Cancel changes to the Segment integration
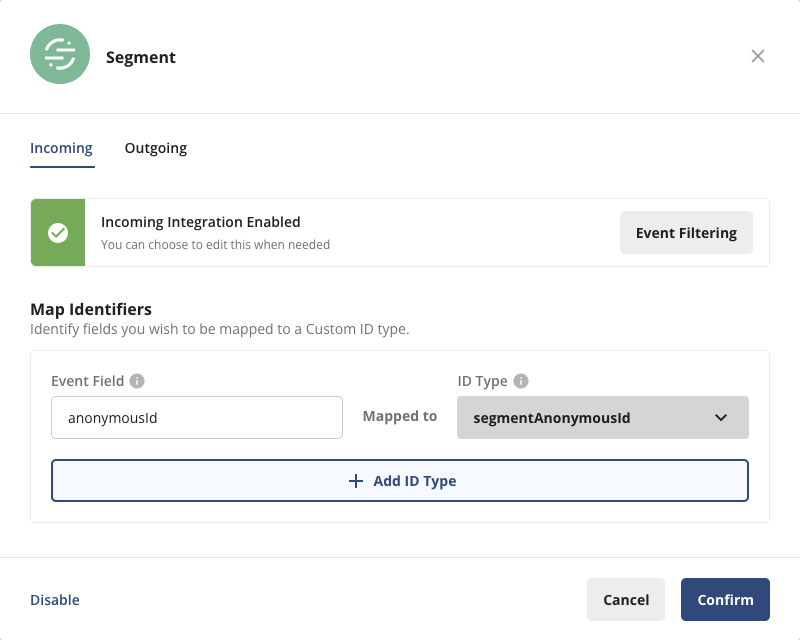 pyautogui.click(x=626, y=599)
